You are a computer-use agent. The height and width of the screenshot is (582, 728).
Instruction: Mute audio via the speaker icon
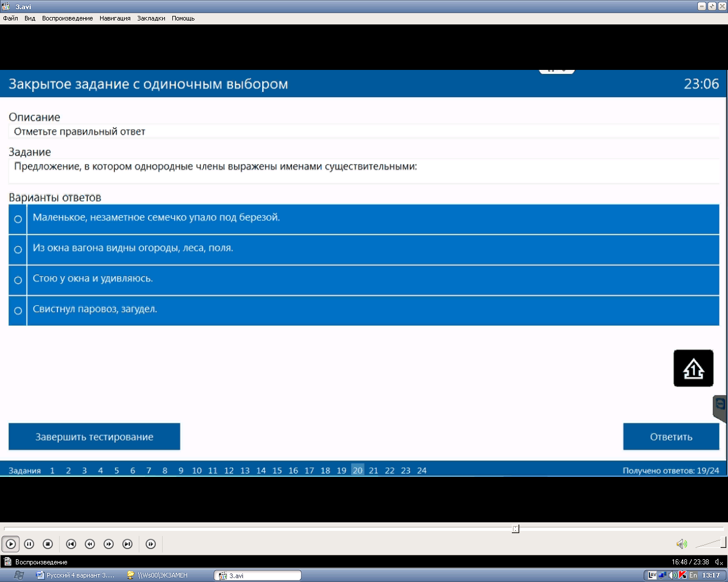click(x=681, y=544)
